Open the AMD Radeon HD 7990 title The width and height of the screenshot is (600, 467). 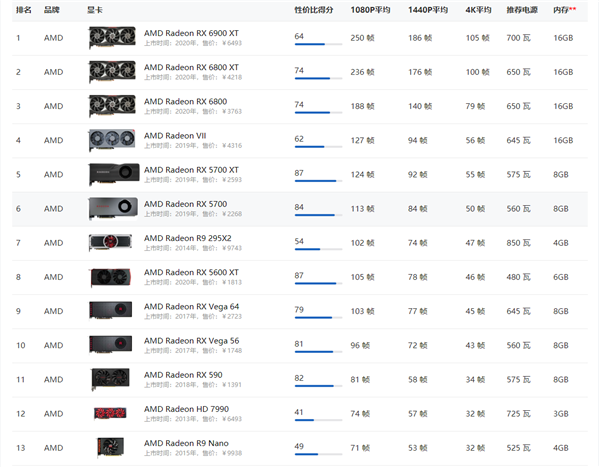coord(186,409)
